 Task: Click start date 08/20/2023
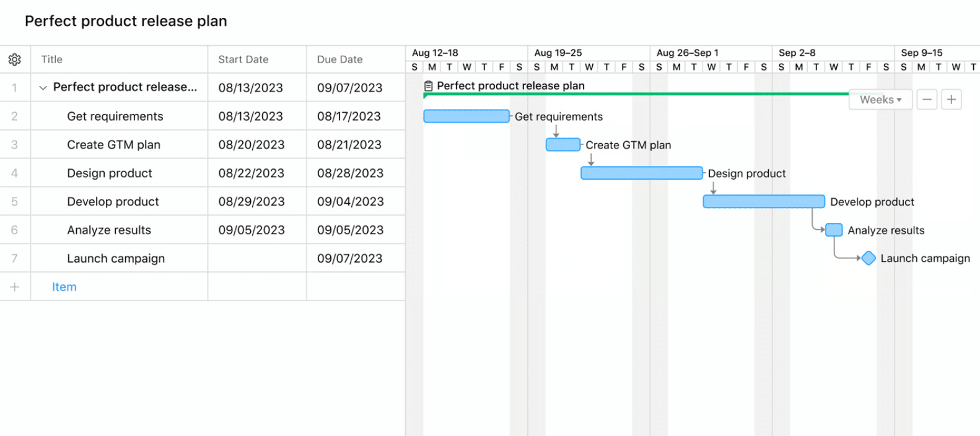[x=258, y=145]
